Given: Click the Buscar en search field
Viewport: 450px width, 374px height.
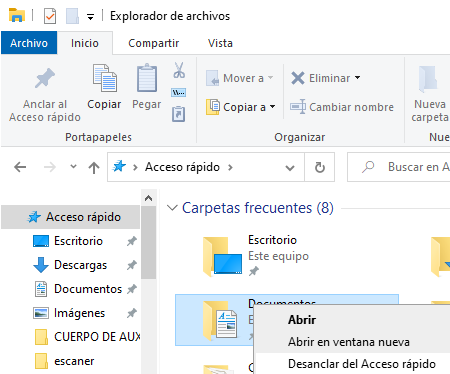Looking at the screenshot, I should pyautogui.click(x=399, y=167).
